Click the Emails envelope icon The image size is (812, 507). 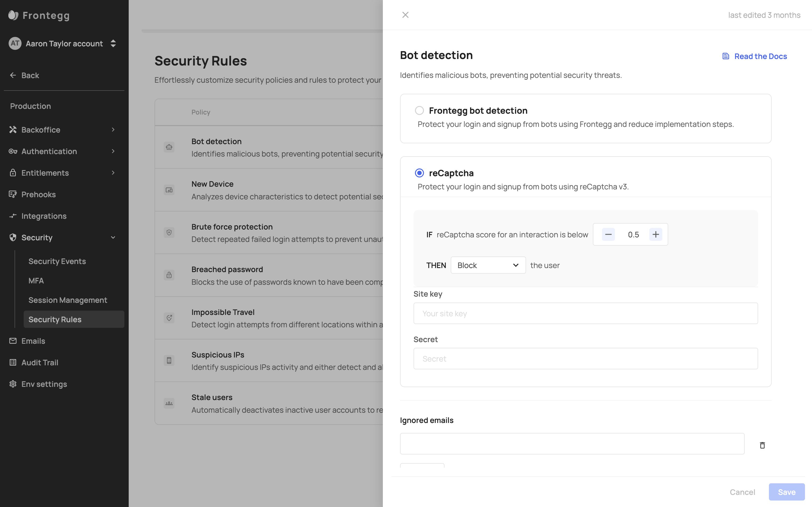click(x=13, y=341)
